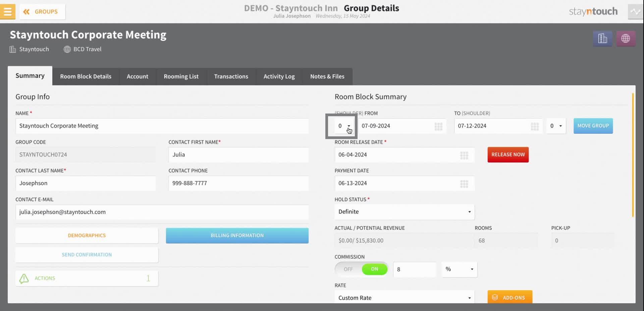
Task: Switch to the Rooming List tab
Action: (x=181, y=77)
